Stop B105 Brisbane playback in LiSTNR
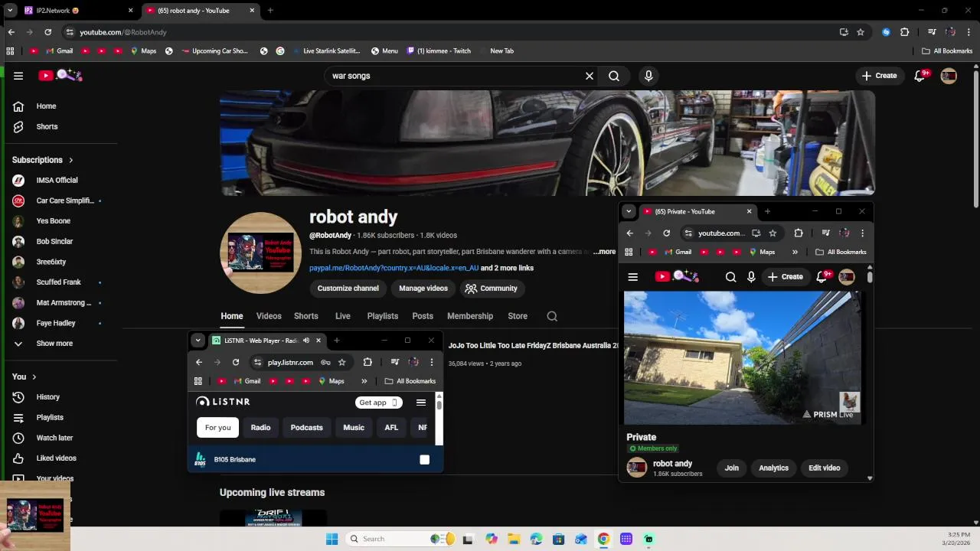This screenshot has height=551, width=980. coord(424,459)
